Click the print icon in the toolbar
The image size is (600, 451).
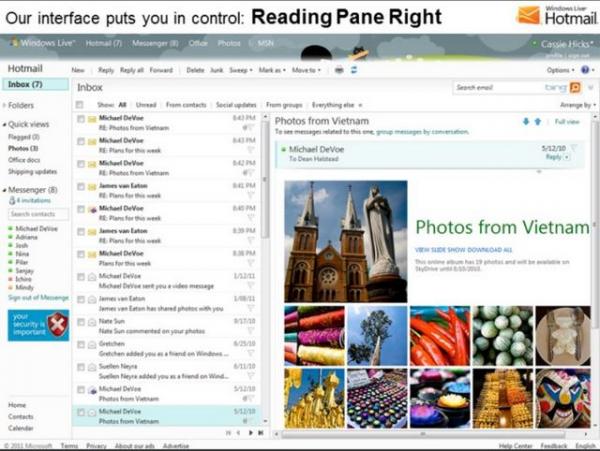[339, 70]
